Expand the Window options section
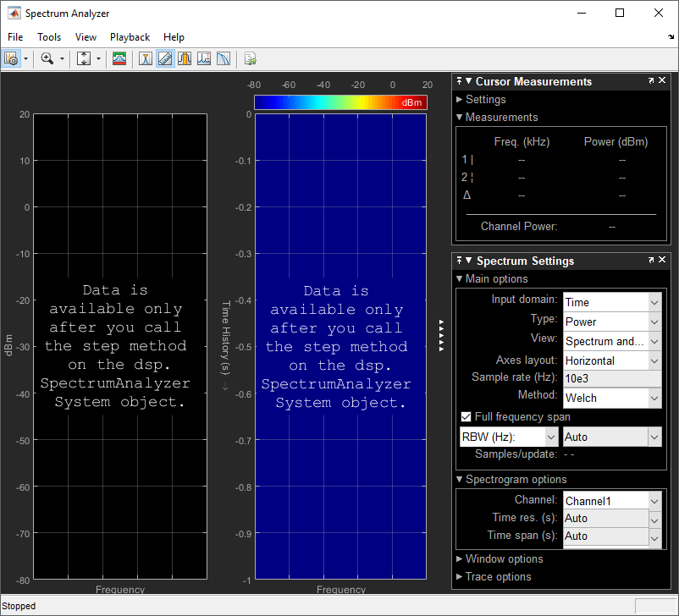 [504, 558]
